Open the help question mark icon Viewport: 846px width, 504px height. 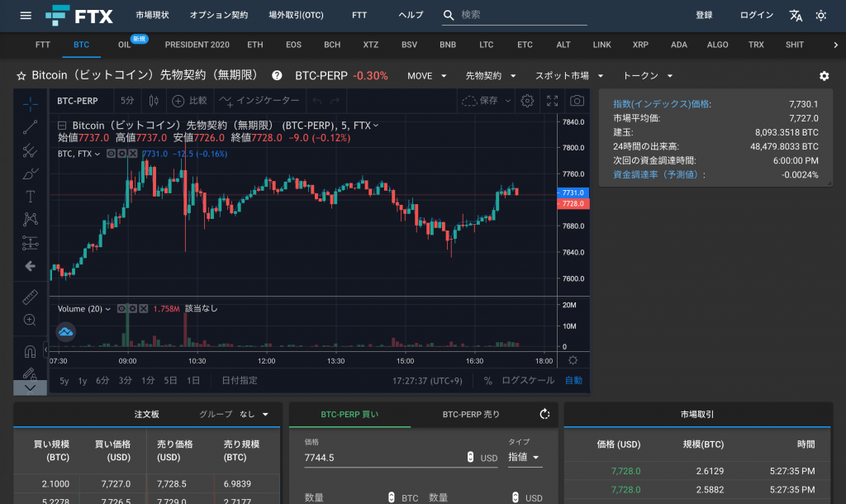pos(277,75)
